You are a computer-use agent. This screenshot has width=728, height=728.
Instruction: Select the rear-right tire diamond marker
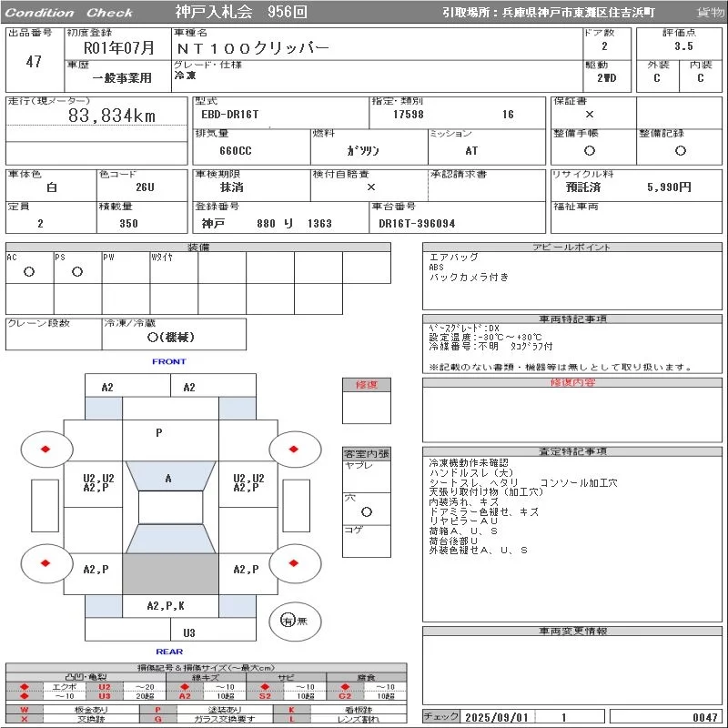[x=295, y=563]
